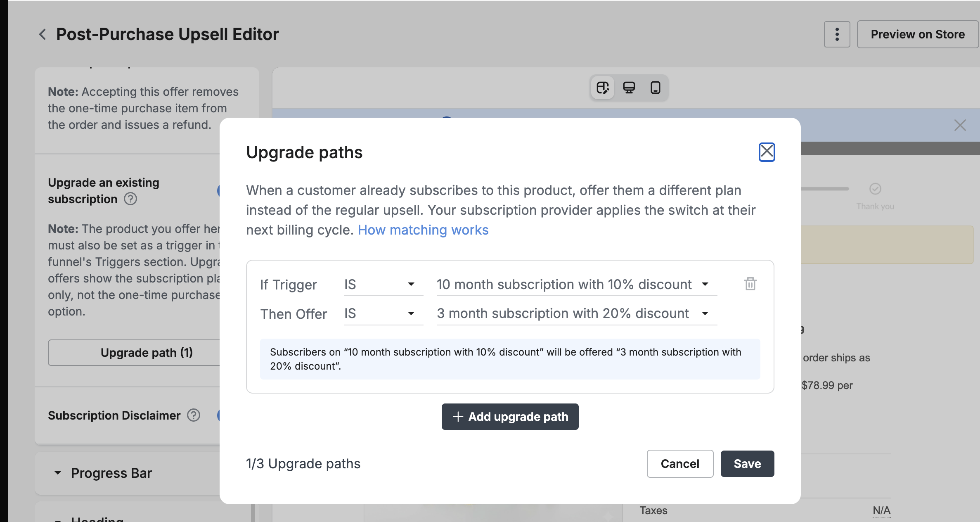The width and height of the screenshot is (980, 522).
Task: Click the Then Offer label
Action: click(x=294, y=314)
